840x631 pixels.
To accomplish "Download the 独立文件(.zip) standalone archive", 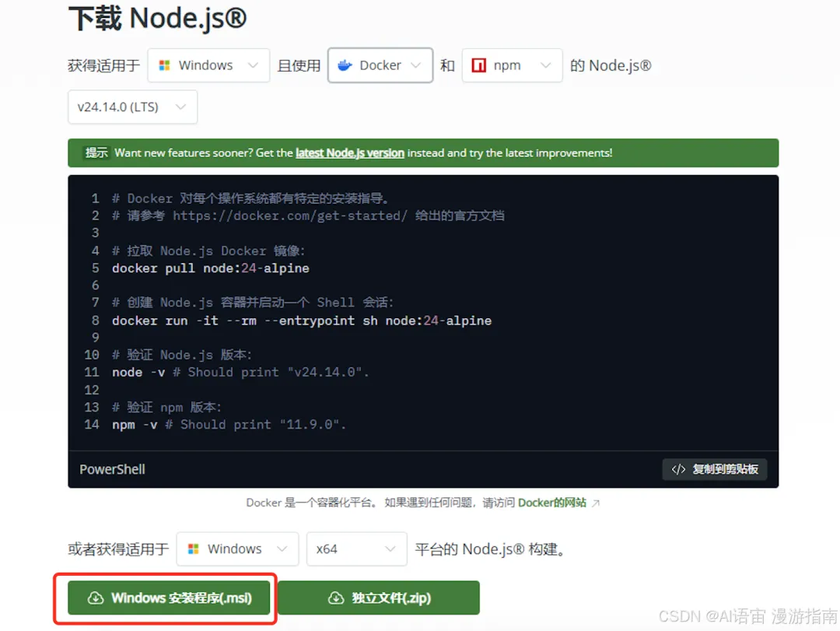I will [379, 598].
